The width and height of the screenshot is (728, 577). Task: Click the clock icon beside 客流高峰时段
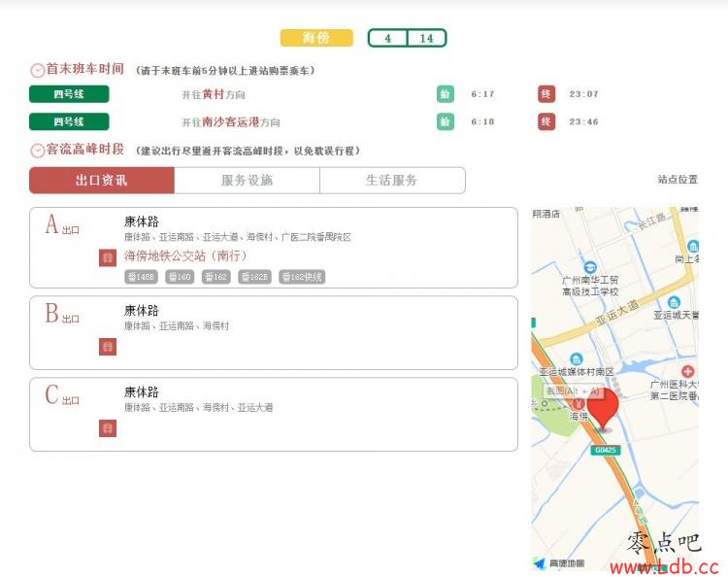click(x=37, y=151)
